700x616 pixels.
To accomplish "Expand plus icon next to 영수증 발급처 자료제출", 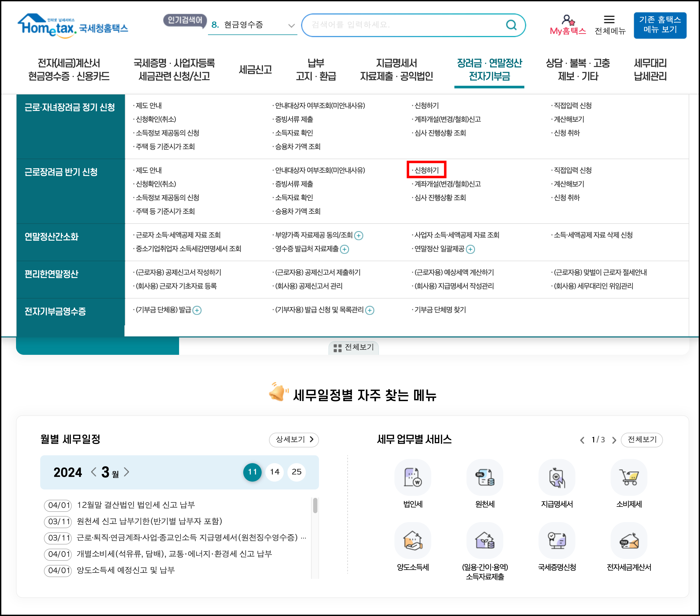I will click(x=344, y=249).
